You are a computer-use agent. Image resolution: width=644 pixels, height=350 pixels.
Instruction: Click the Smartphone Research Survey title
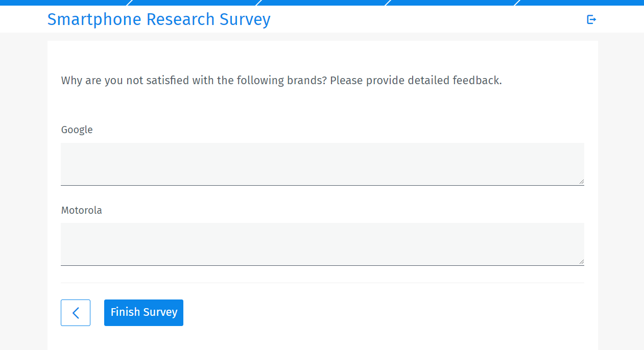(x=159, y=19)
